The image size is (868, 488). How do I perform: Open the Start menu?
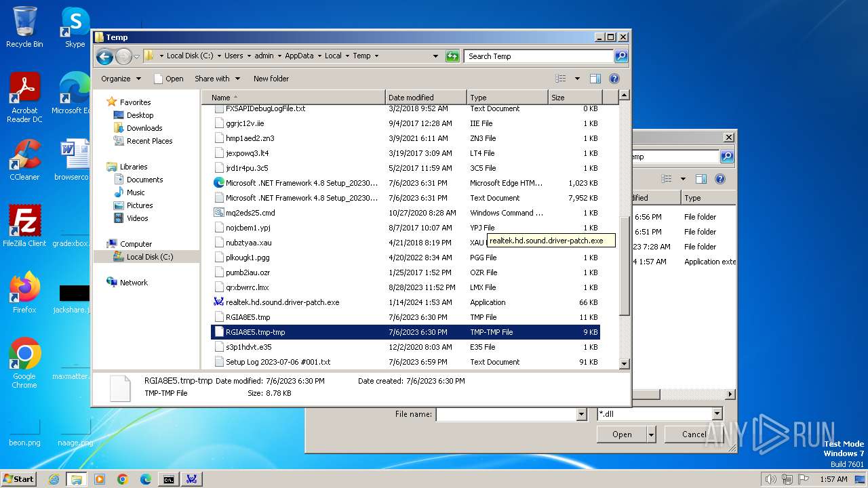click(18, 479)
